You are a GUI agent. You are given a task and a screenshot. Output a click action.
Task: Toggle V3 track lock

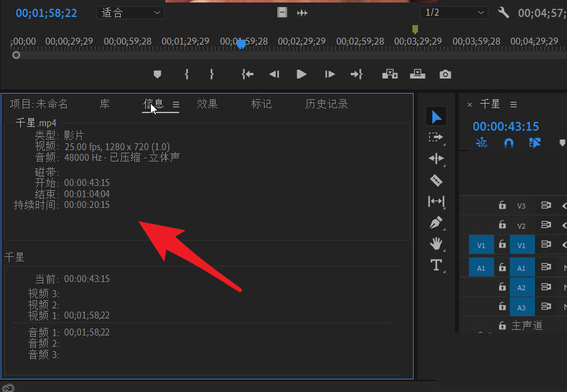(502, 205)
